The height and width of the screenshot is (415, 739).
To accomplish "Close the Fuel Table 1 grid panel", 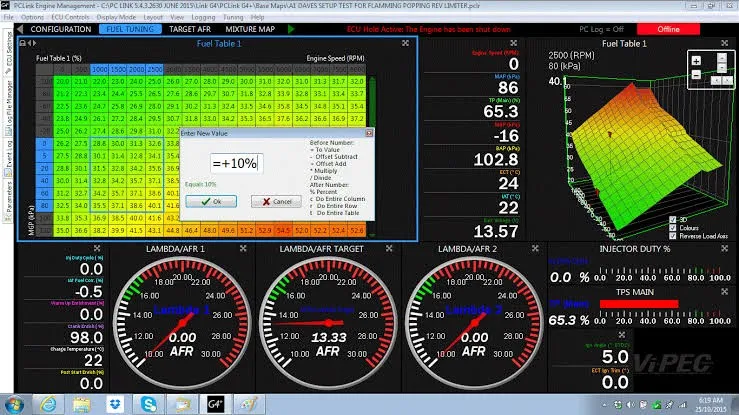I will tap(405, 43).
